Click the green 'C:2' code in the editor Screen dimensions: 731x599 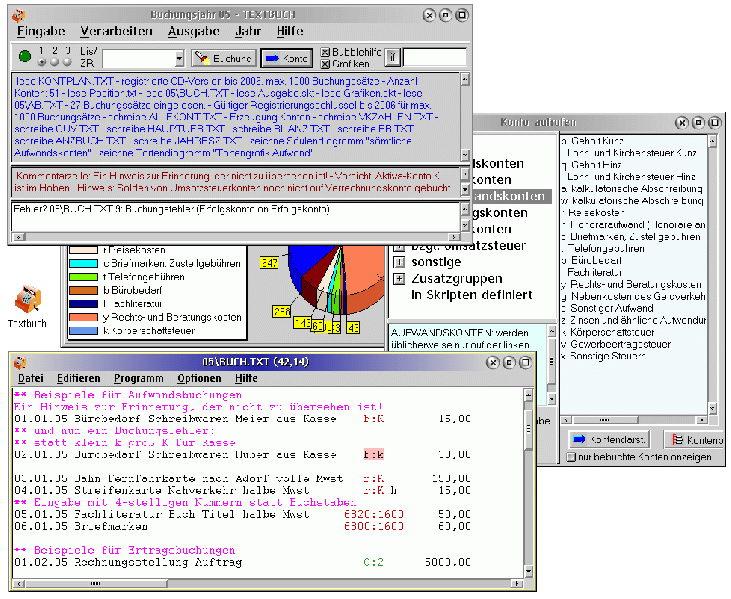373,562
